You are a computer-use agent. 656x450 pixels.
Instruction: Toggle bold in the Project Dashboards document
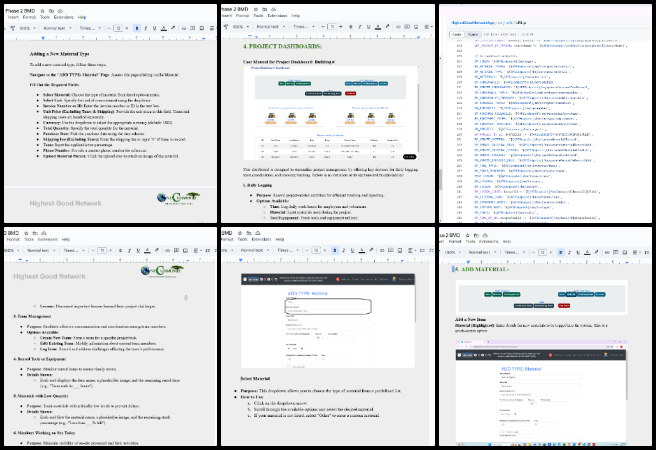coord(351,26)
